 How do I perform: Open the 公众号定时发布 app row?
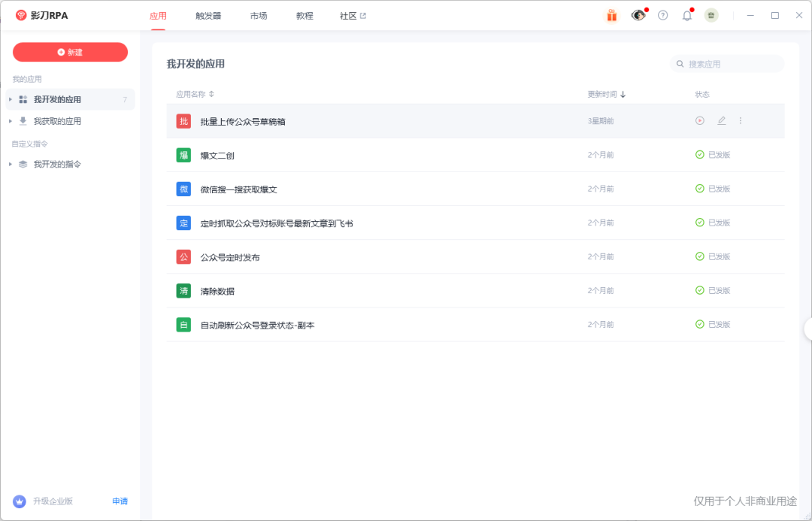475,257
